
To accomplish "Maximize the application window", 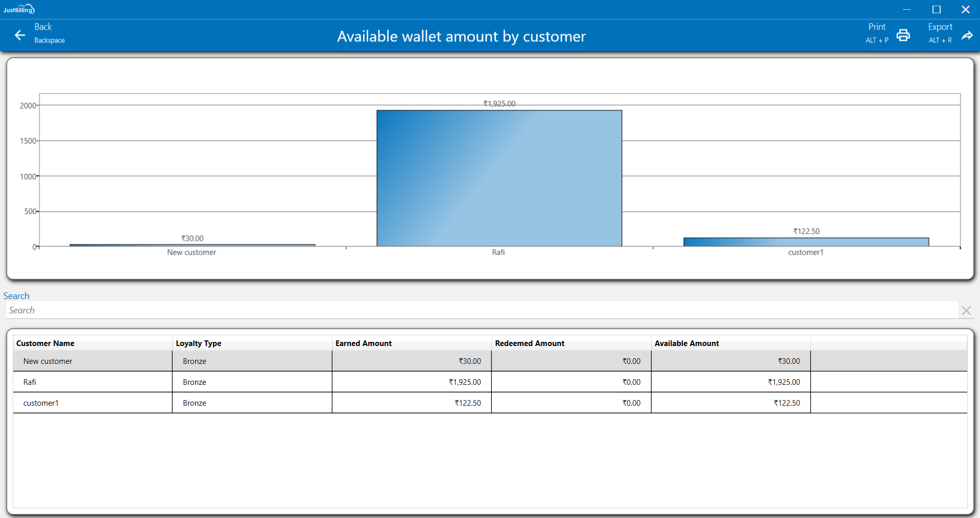I will pyautogui.click(x=936, y=9).
